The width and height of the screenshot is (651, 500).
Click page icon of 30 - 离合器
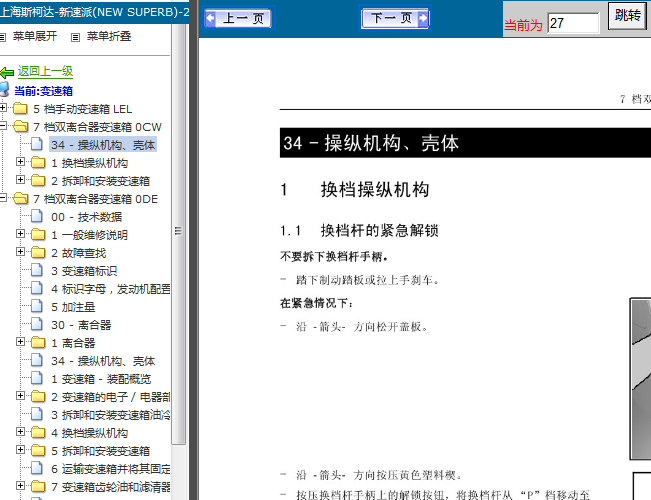37,324
